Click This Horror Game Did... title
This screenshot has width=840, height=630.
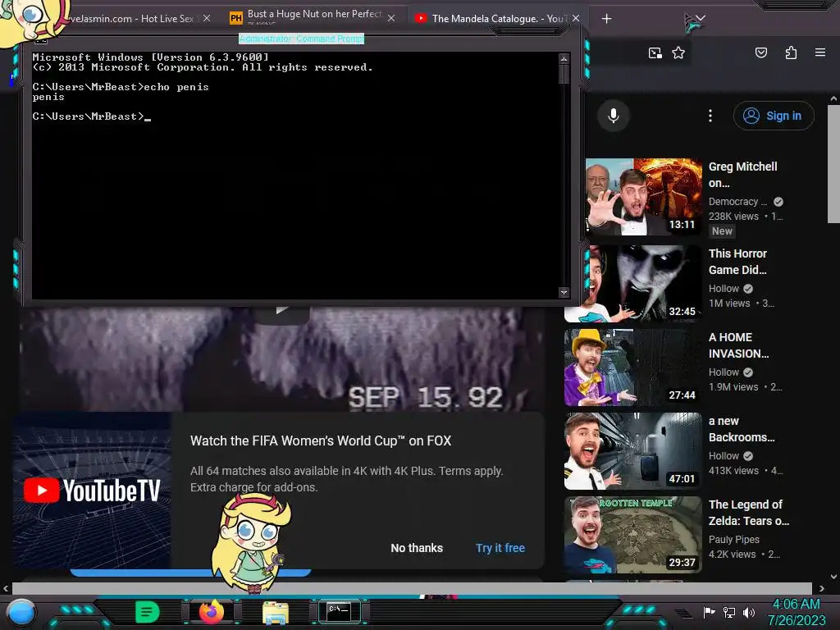point(737,262)
